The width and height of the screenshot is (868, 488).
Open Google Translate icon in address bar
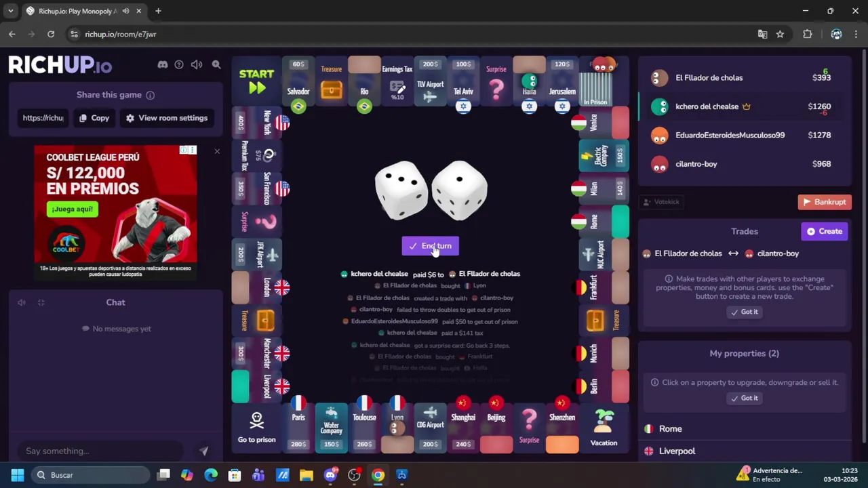pyautogui.click(x=762, y=34)
